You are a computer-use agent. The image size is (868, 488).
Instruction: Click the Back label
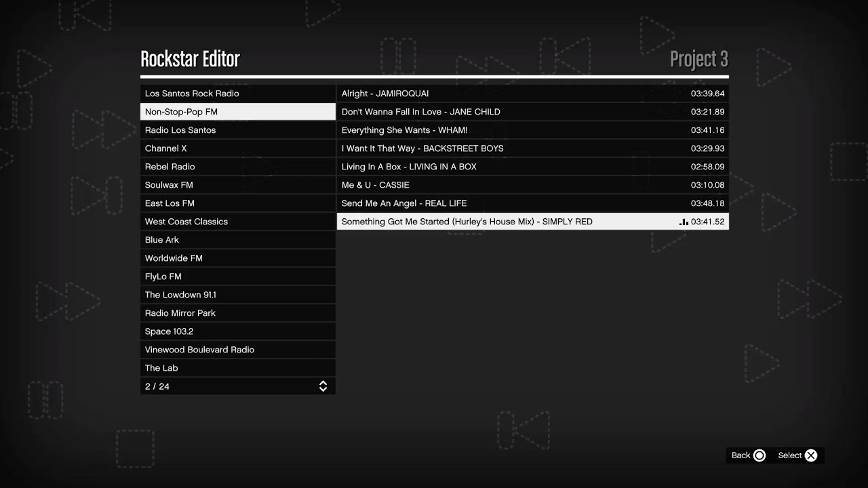pyautogui.click(x=741, y=455)
